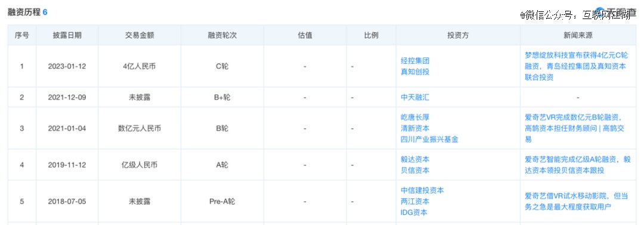The image size is (644, 225).
Task: Click the 交易金额 column header
Action: 140,35
